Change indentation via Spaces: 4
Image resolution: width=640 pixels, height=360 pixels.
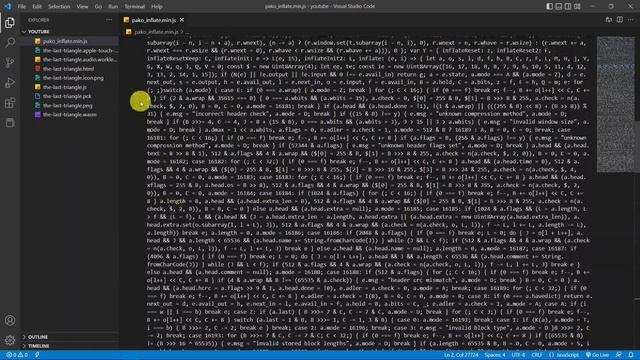(x=495, y=355)
